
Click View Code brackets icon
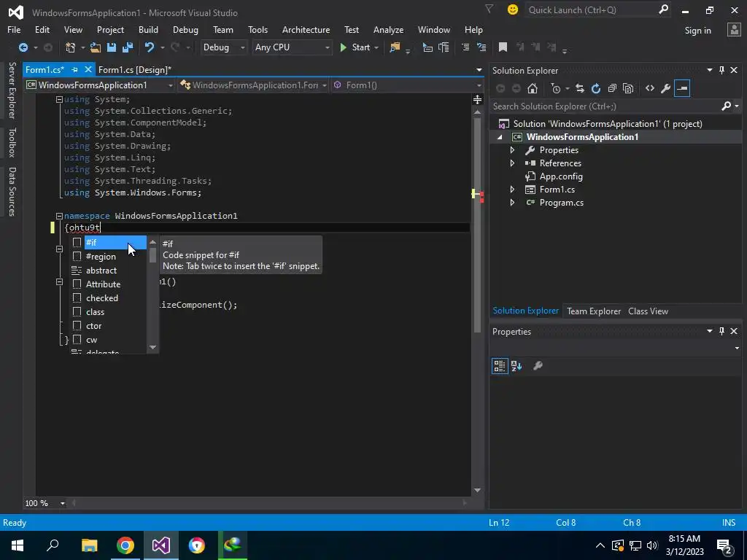tap(650, 88)
